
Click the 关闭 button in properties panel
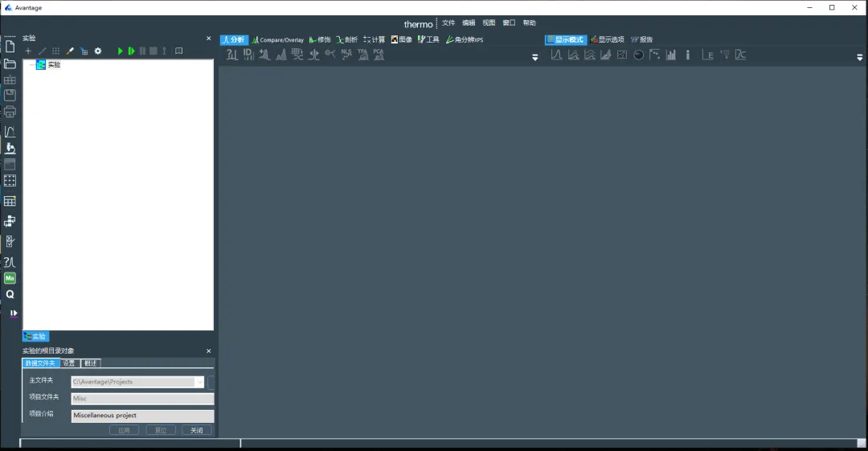pyautogui.click(x=197, y=431)
